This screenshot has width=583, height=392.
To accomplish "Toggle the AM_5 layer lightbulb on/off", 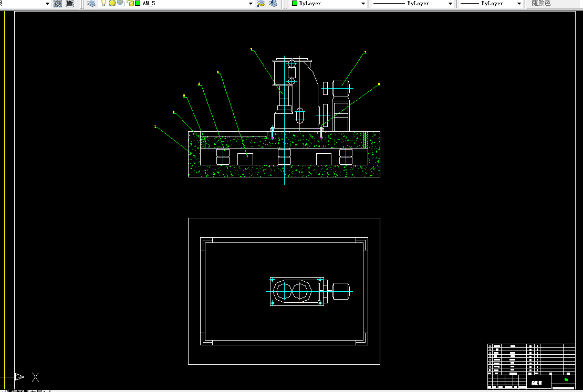I will click(104, 3).
